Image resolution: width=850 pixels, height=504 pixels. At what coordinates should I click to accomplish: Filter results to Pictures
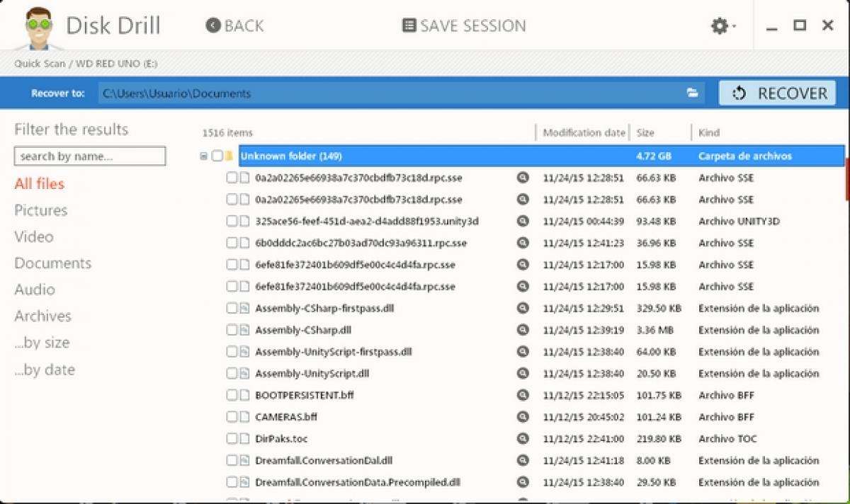tap(41, 210)
